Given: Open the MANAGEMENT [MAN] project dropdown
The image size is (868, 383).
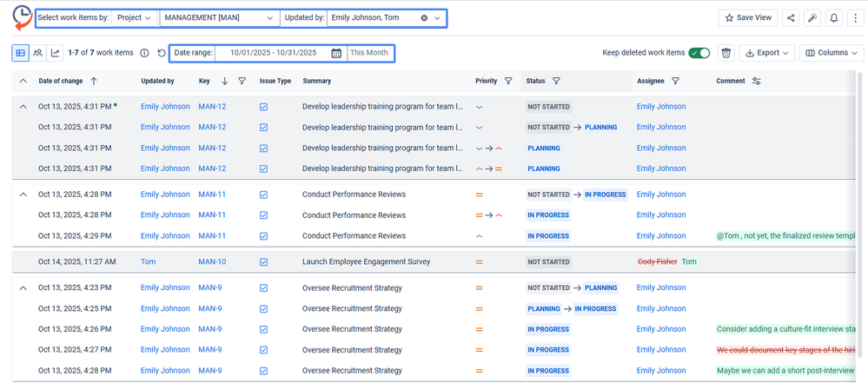Looking at the screenshot, I should pyautogui.click(x=219, y=17).
